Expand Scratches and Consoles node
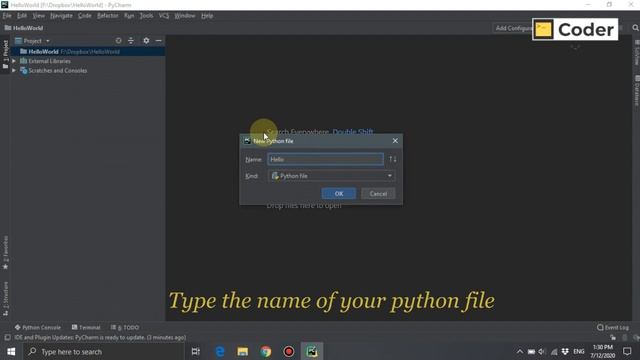The image size is (640, 360). (x=14, y=71)
